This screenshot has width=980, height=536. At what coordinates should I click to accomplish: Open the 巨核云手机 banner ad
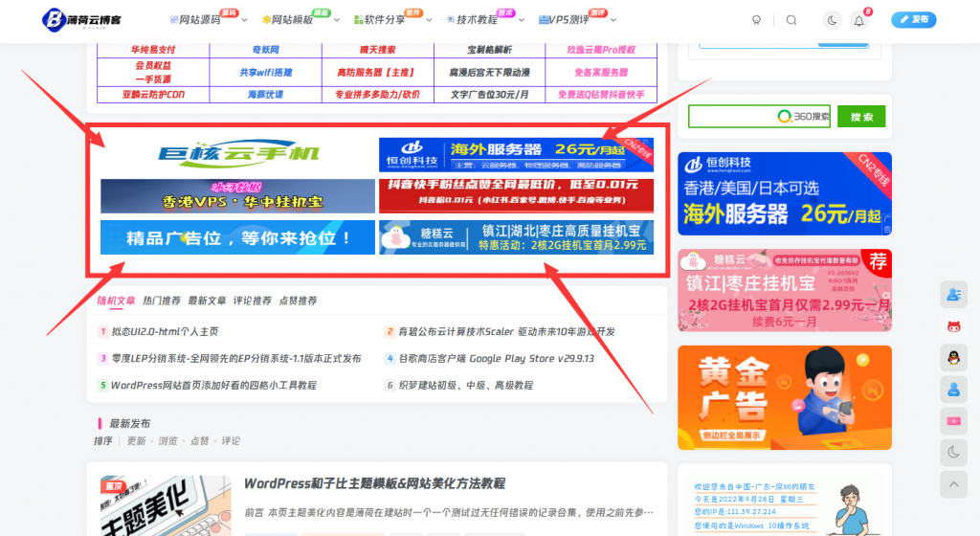(x=237, y=154)
